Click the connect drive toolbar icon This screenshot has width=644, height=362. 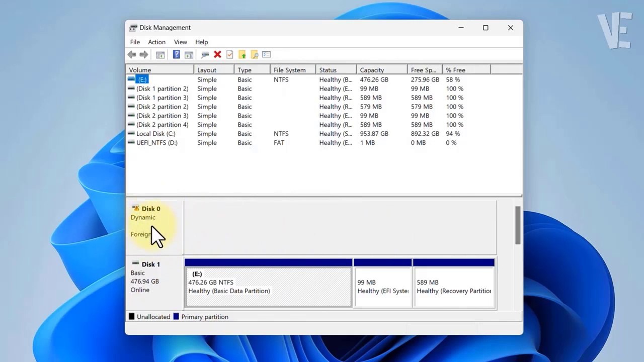(205, 54)
